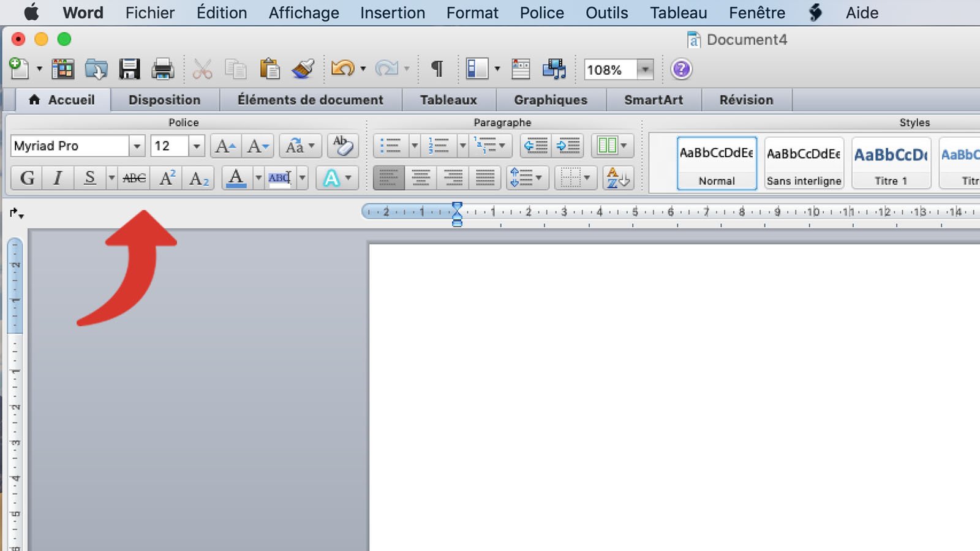This screenshot has height=551, width=980.
Task: Click the Print icon in the toolbar
Action: point(162,69)
